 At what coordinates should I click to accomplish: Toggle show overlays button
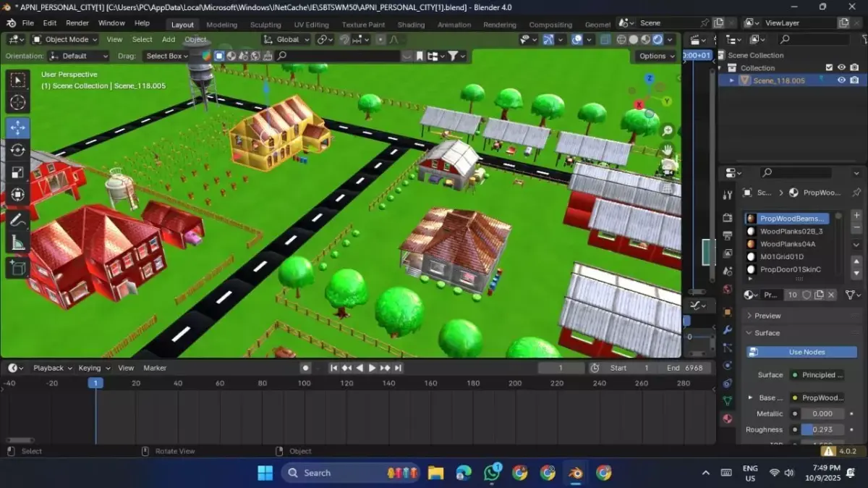(576, 40)
